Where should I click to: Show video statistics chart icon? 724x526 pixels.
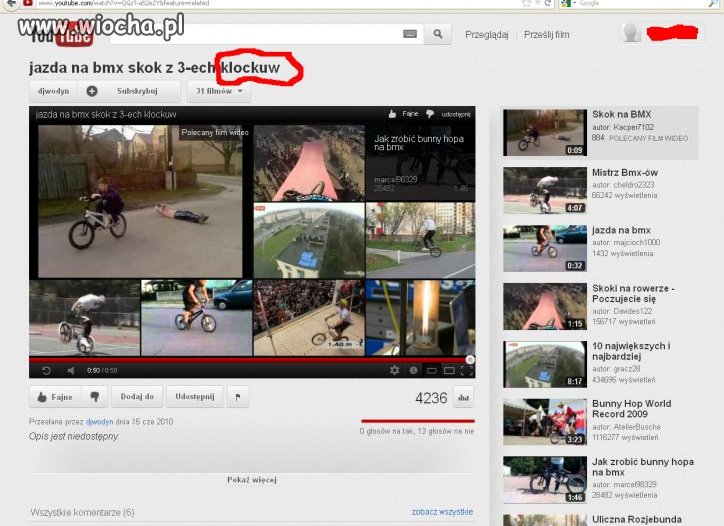463,397
